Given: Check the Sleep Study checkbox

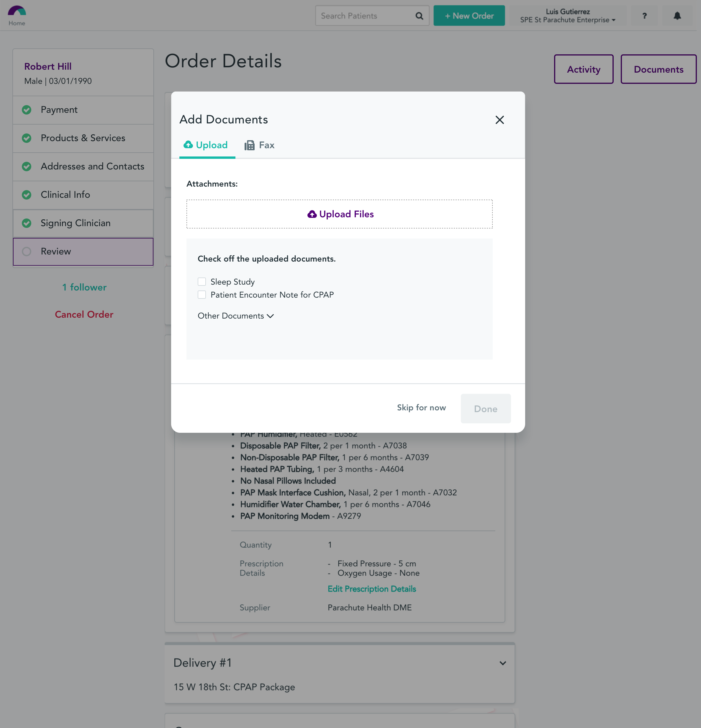Looking at the screenshot, I should click(202, 282).
